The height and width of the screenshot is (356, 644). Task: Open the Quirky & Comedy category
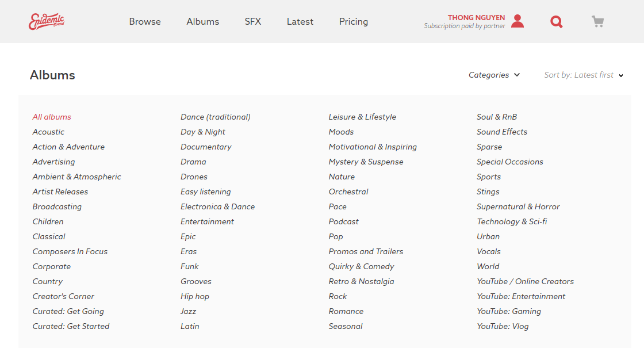(x=362, y=266)
